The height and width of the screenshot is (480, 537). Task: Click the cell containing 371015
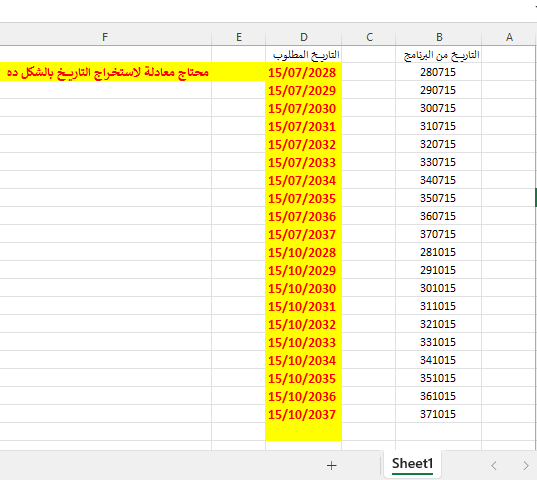pyautogui.click(x=439, y=414)
